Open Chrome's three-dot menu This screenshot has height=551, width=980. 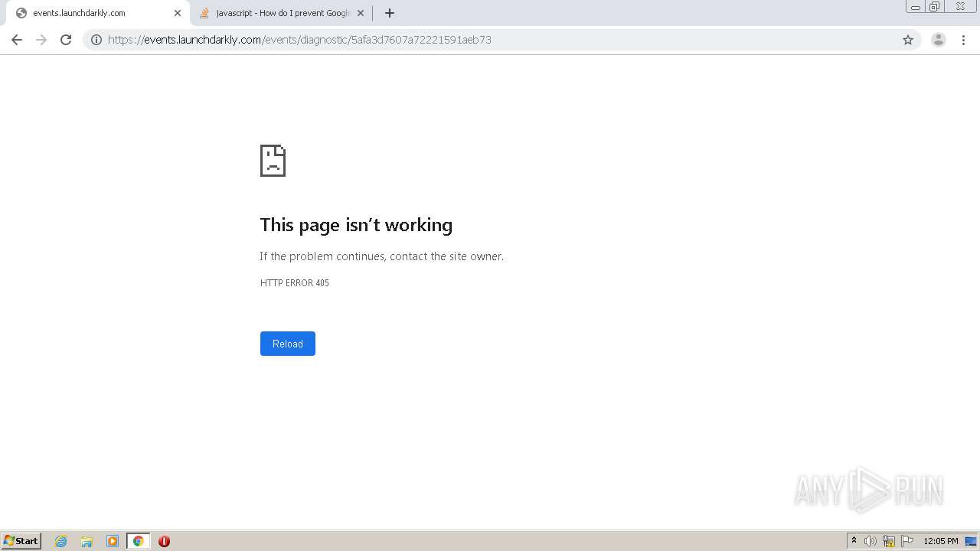click(x=964, y=40)
